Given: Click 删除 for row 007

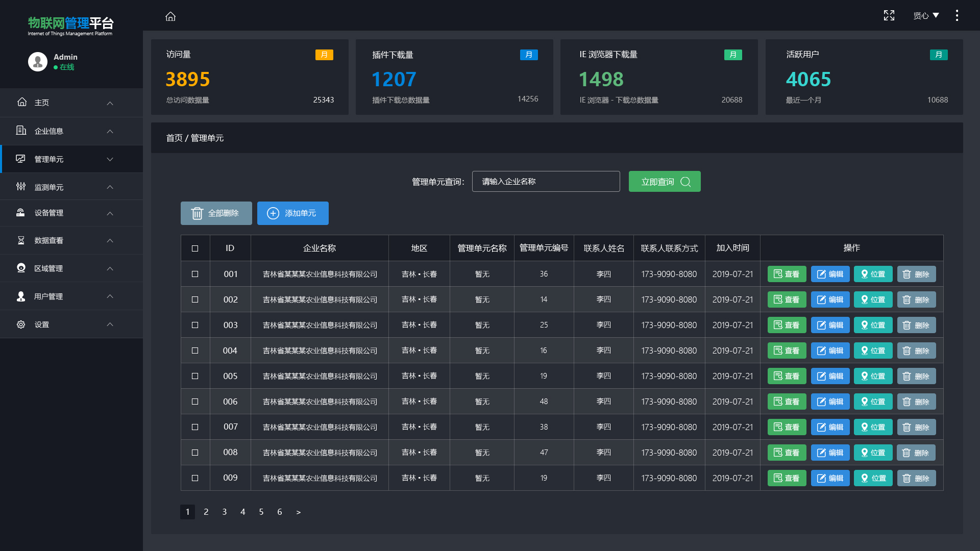Looking at the screenshot, I should (x=916, y=427).
